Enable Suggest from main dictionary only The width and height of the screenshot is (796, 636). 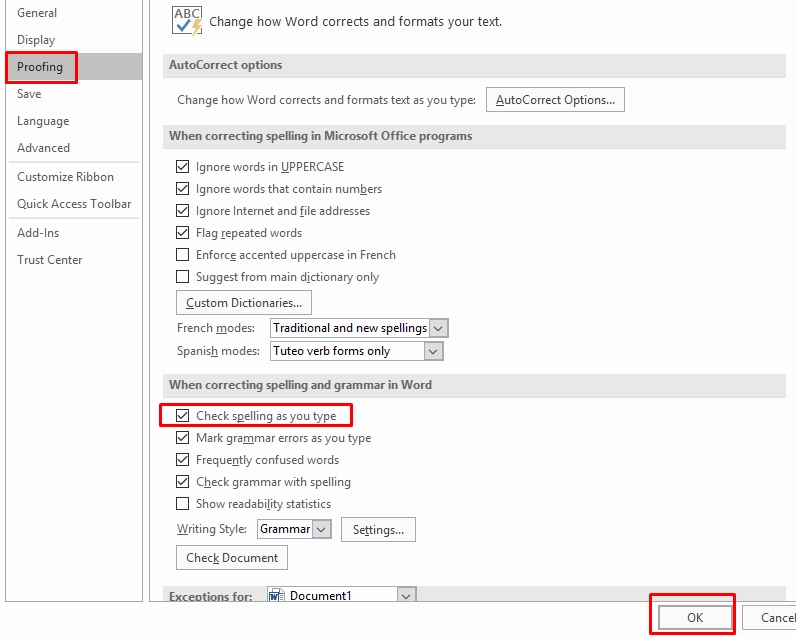pos(182,276)
